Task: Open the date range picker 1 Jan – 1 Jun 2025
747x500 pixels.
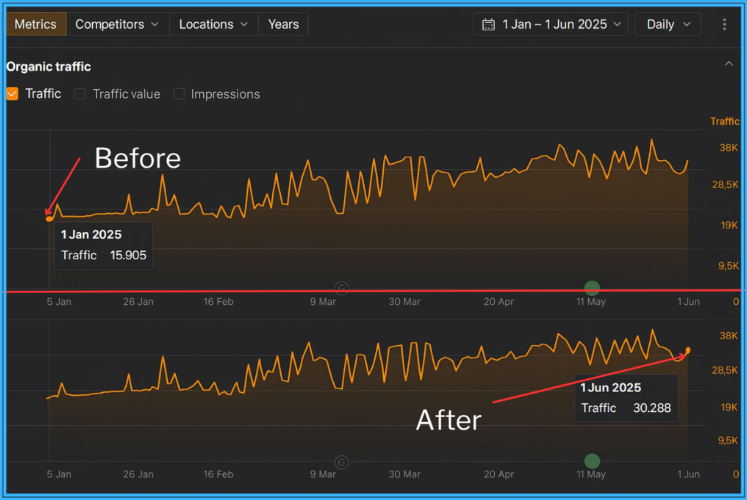Action: click(551, 24)
